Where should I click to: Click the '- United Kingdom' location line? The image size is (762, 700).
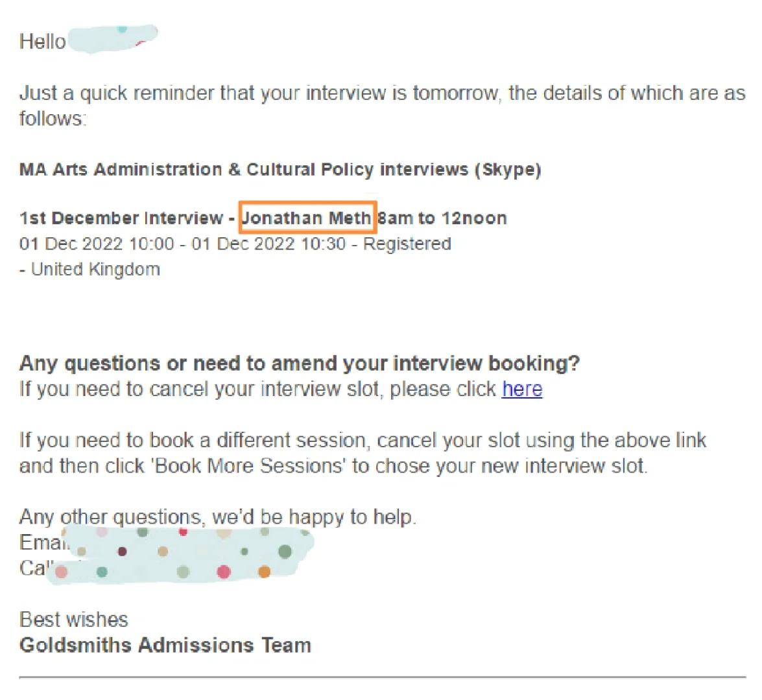tap(89, 269)
